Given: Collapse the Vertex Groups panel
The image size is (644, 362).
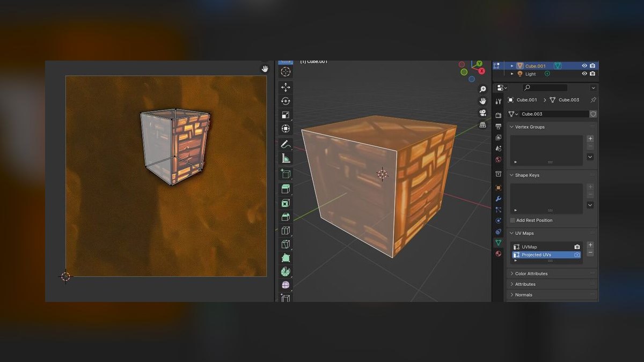Looking at the screenshot, I should (511, 127).
